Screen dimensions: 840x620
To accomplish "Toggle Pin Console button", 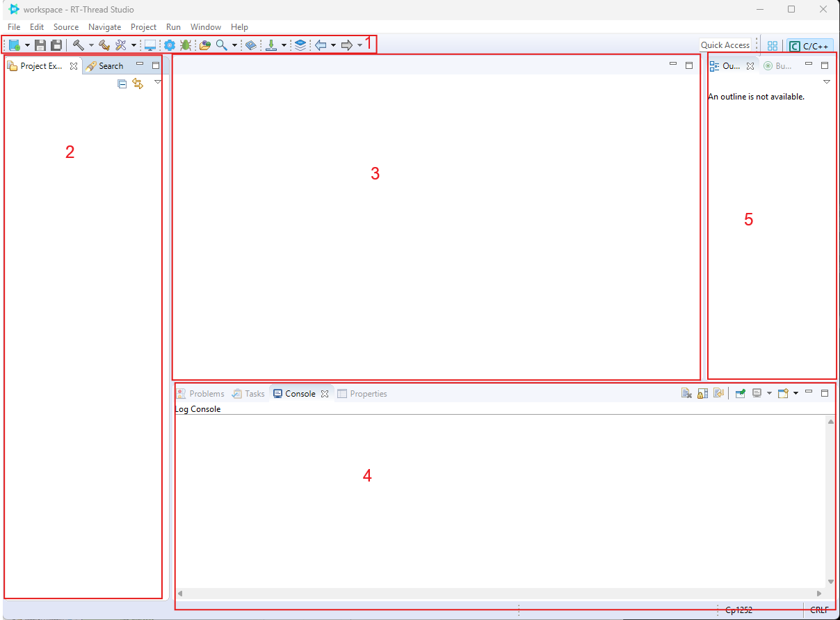I will pyautogui.click(x=741, y=394).
